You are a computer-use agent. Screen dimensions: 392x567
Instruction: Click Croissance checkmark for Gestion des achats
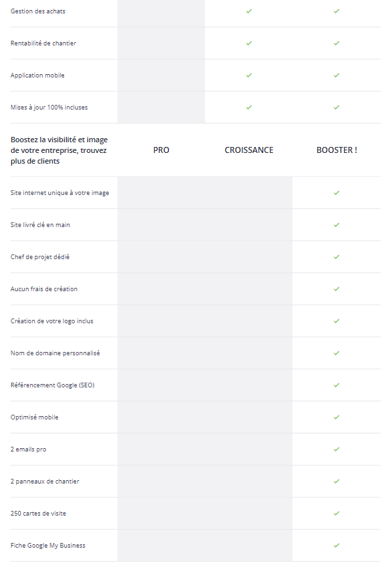[249, 11]
